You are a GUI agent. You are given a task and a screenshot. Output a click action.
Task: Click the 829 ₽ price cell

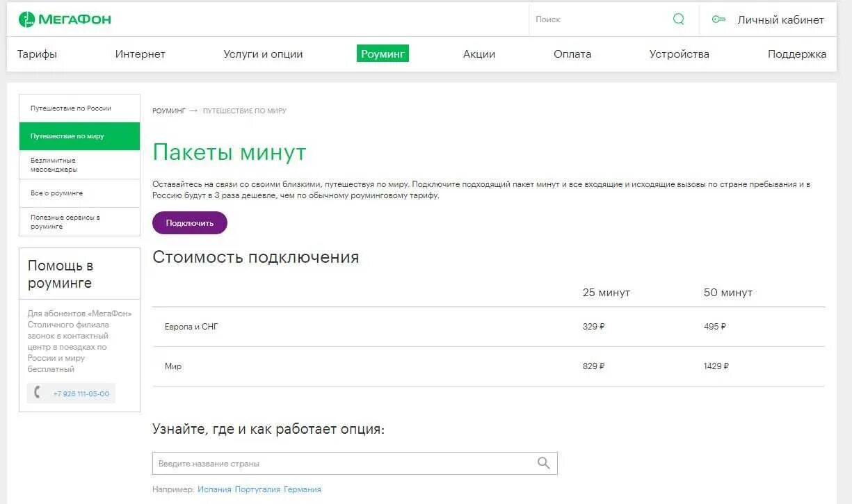594,366
